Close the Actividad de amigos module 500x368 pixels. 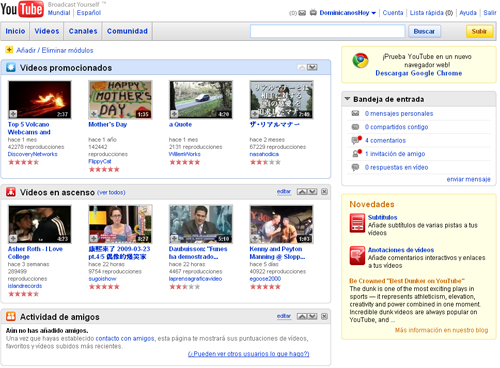pyautogui.click(x=324, y=316)
